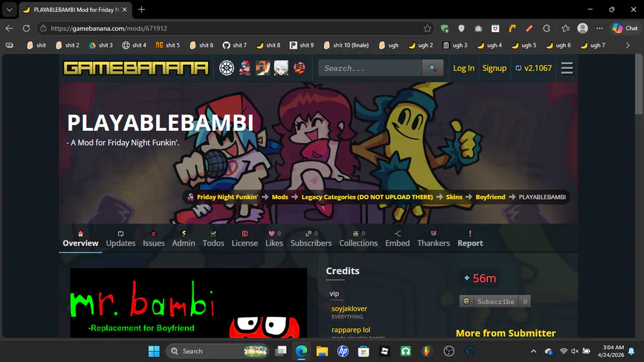Click the version v2.1067 link
Viewport: 644px width, 362px height.
coord(534,68)
